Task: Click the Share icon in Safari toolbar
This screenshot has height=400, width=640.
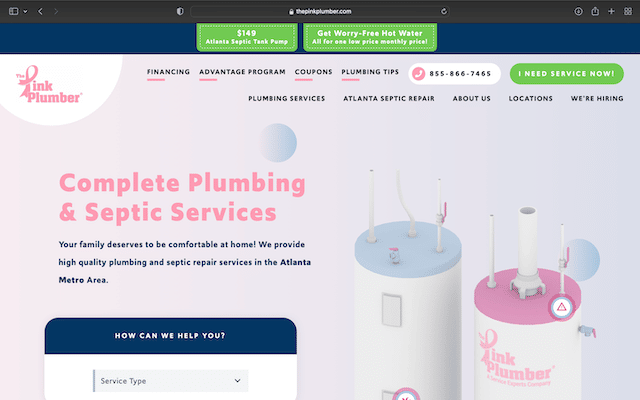Action: (x=595, y=11)
